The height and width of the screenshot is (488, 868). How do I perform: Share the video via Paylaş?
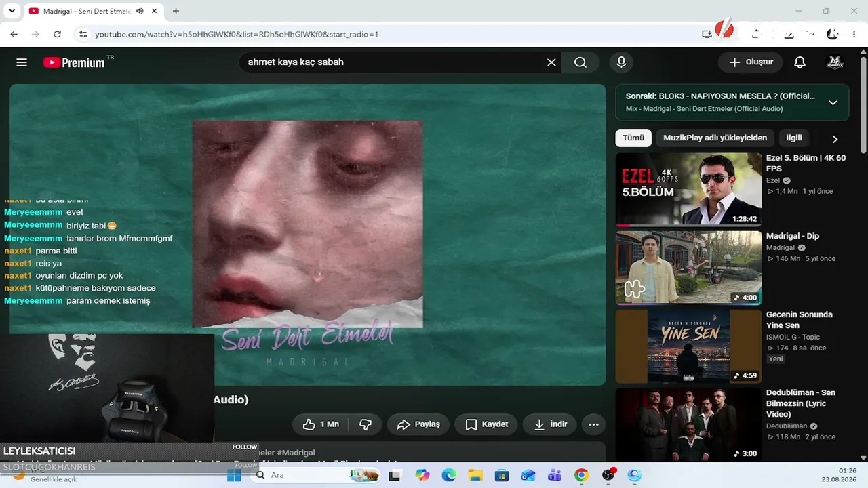coord(418,424)
